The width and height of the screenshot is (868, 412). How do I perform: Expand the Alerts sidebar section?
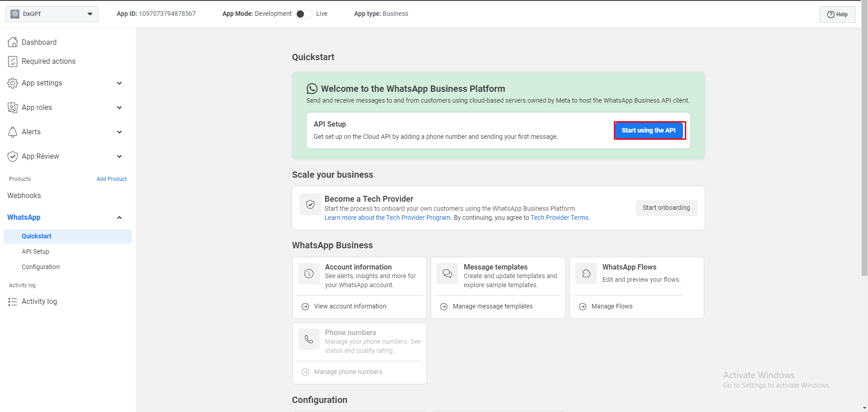tap(119, 132)
